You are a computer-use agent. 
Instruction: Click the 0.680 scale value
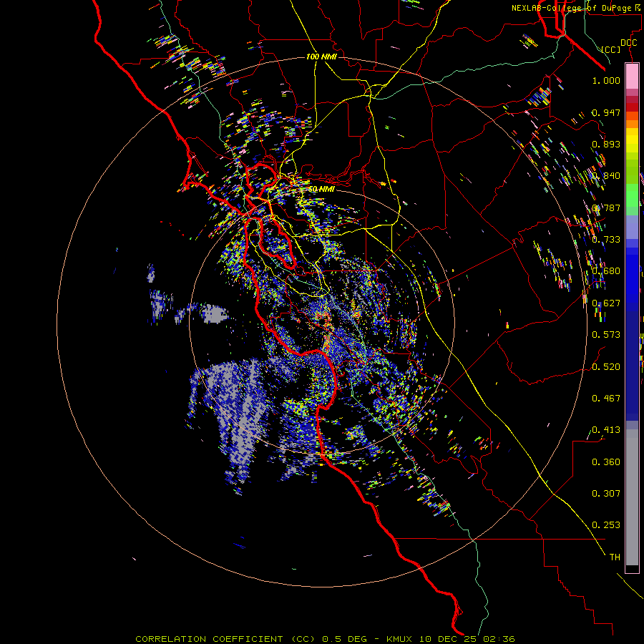(x=606, y=271)
